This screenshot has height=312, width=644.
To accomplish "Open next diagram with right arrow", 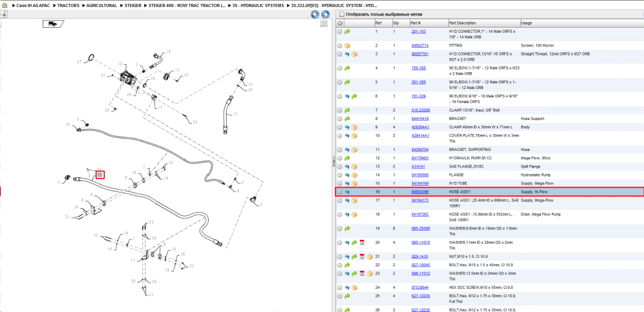I will point(325,14).
